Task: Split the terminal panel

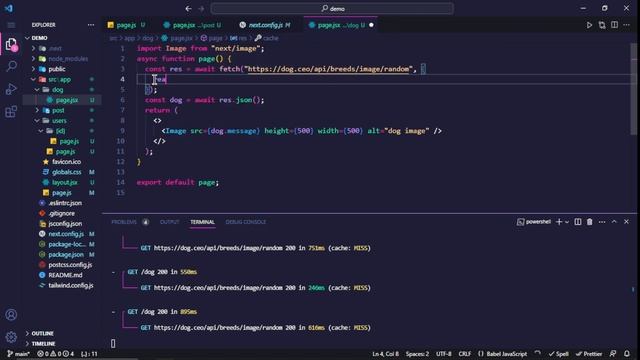Action: pyautogui.click(x=578, y=222)
